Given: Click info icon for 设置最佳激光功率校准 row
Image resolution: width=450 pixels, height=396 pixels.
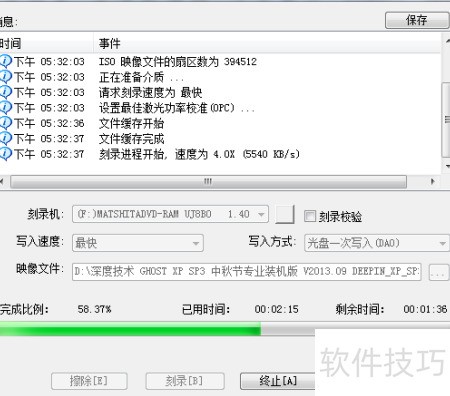Looking at the screenshot, I should point(5,107).
